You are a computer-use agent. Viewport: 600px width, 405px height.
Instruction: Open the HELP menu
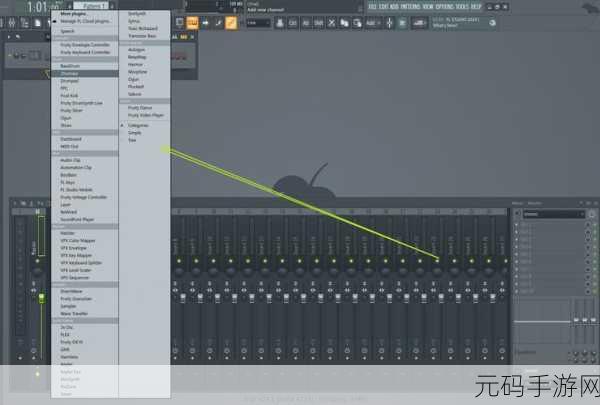476,7
